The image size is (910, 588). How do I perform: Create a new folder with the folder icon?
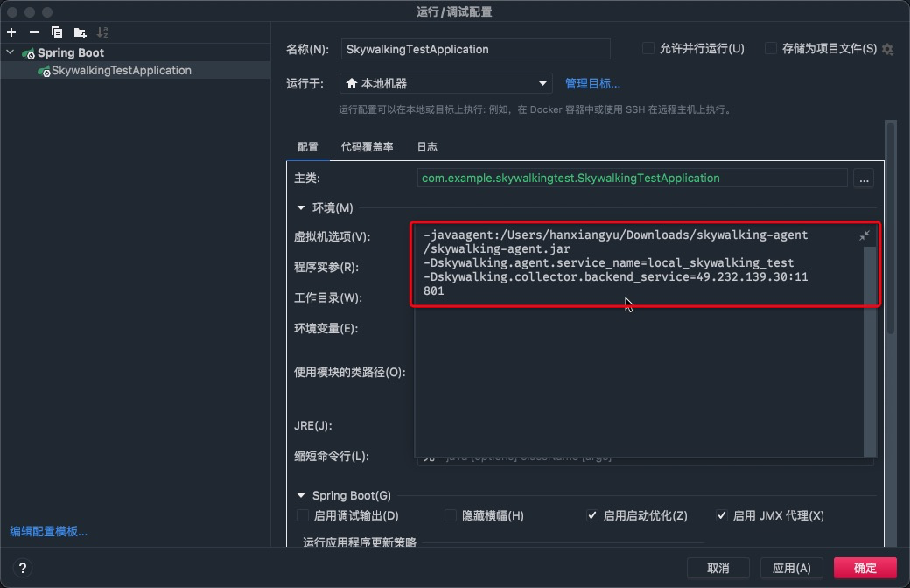(x=80, y=31)
